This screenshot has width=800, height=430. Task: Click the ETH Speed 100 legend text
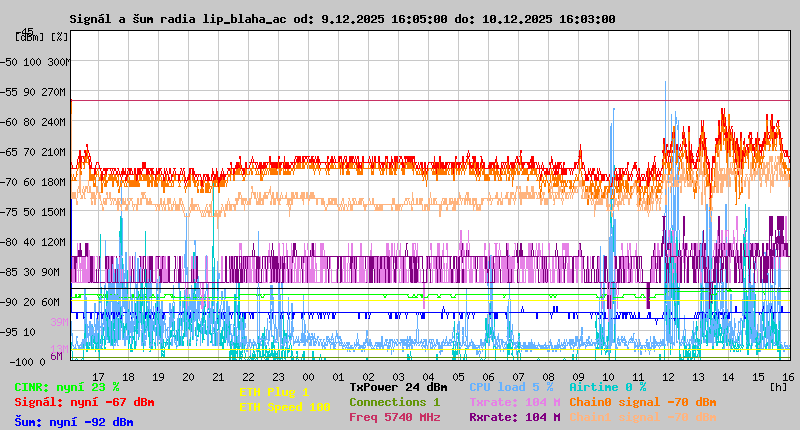284,407
